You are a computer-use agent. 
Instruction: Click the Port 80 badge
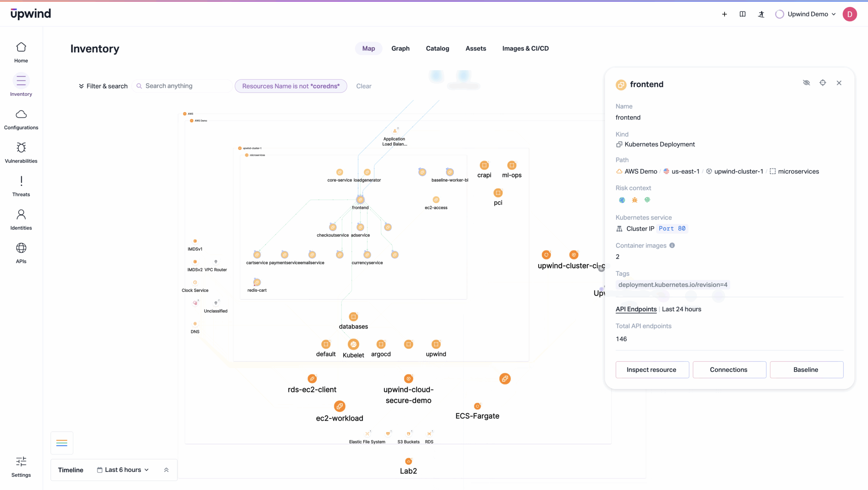point(672,229)
